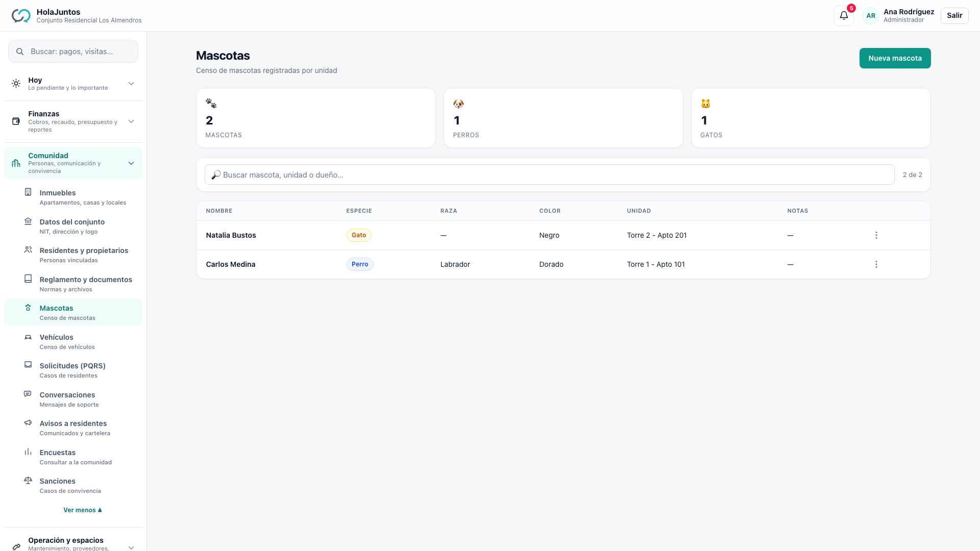This screenshot has height=551, width=980.
Task: Expand the Hoy section chevron
Action: (131, 84)
